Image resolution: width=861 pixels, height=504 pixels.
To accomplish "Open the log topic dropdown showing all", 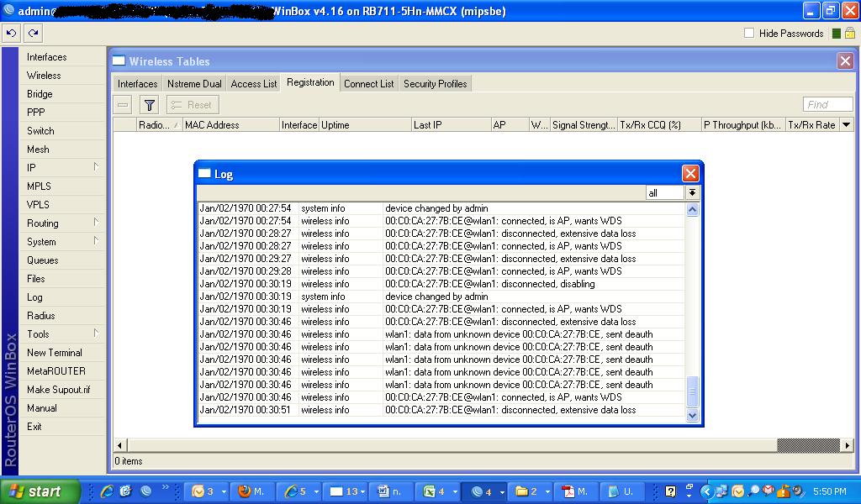I will click(692, 192).
